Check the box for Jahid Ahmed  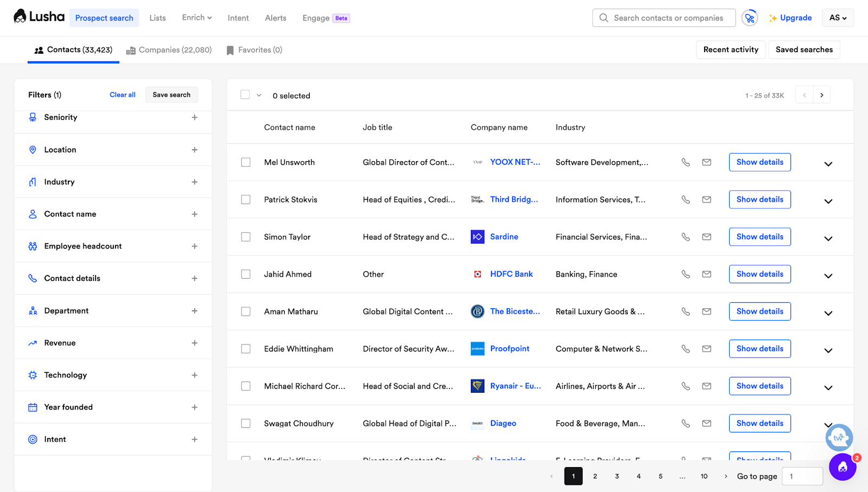246,274
